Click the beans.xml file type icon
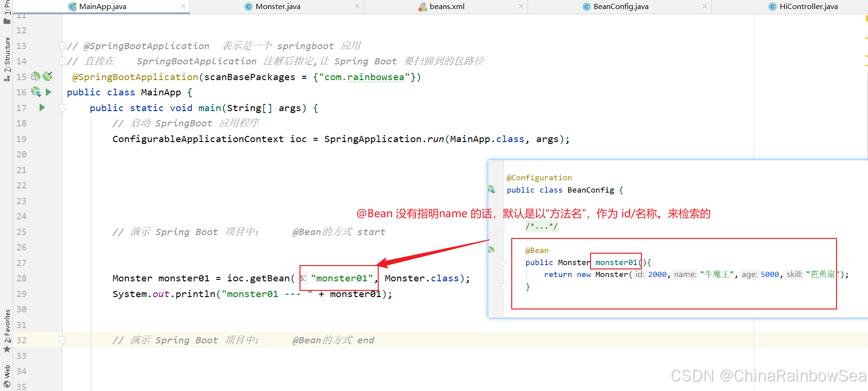The height and width of the screenshot is (391, 868). point(423,7)
